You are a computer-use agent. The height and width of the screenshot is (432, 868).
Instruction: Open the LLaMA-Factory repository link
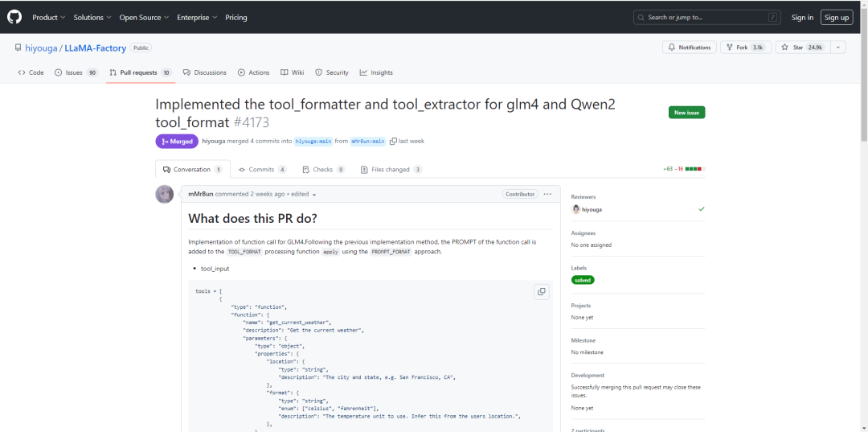coord(95,48)
